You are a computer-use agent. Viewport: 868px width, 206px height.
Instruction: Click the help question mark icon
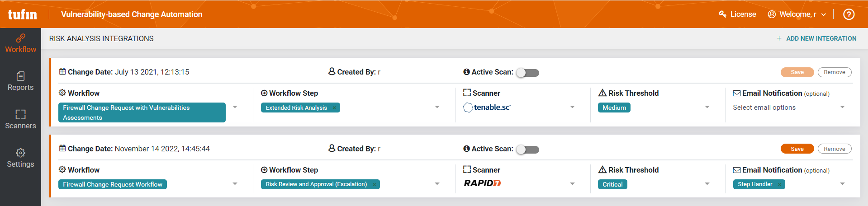click(849, 14)
